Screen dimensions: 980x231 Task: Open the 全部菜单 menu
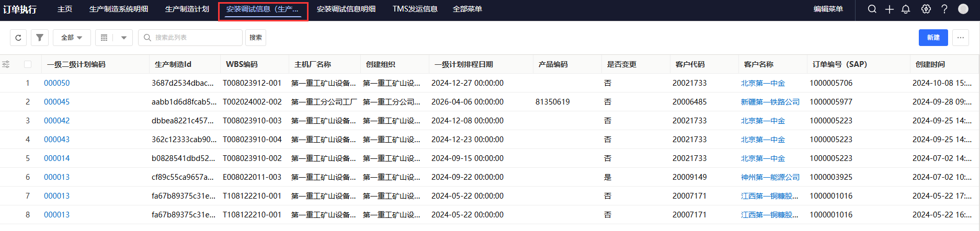coord(467,9)
